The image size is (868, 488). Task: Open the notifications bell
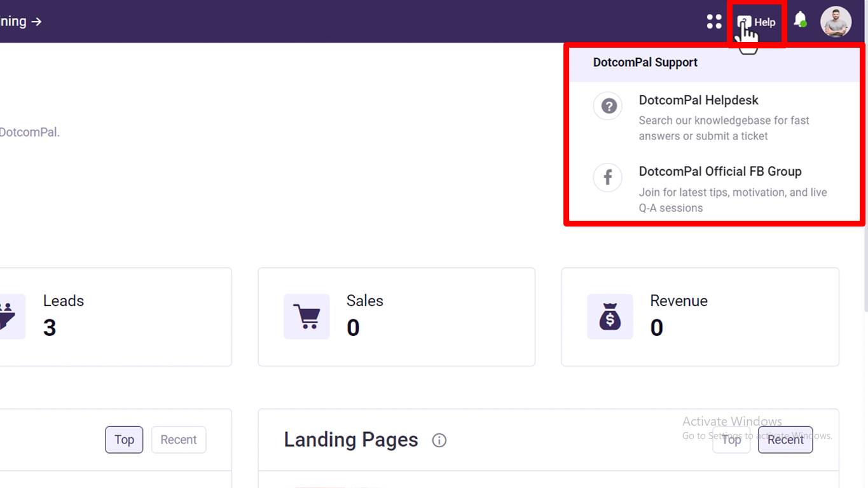[x=801, y=20]
